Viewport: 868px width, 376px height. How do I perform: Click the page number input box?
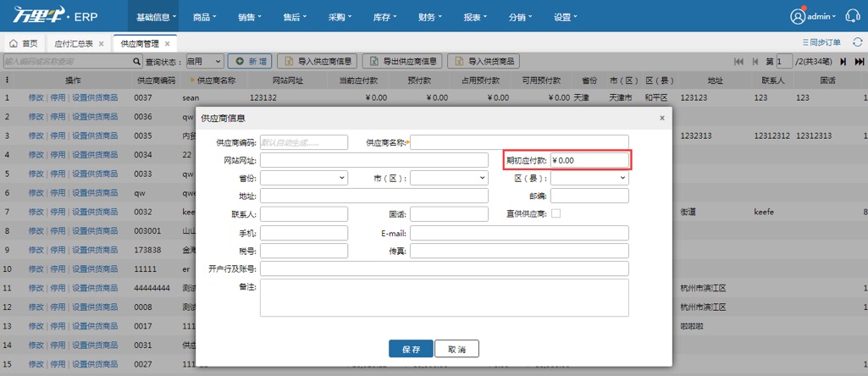point(784,62)
